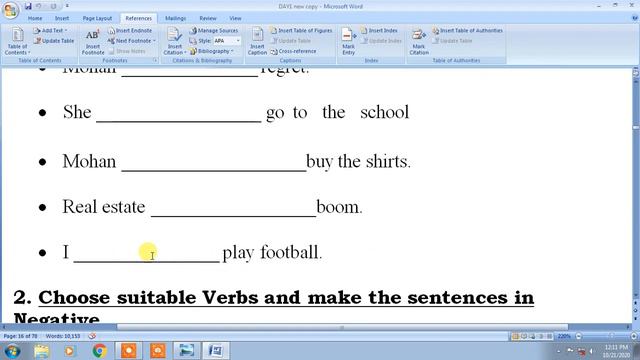The image size is (640, 360).
Task: Update the table of contents
Action: point(54,41)
